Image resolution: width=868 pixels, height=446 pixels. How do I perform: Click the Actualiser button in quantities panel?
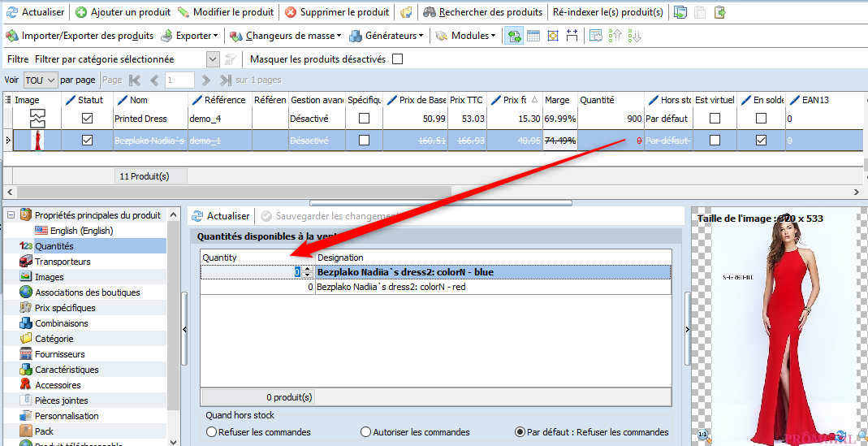point(220,216)
